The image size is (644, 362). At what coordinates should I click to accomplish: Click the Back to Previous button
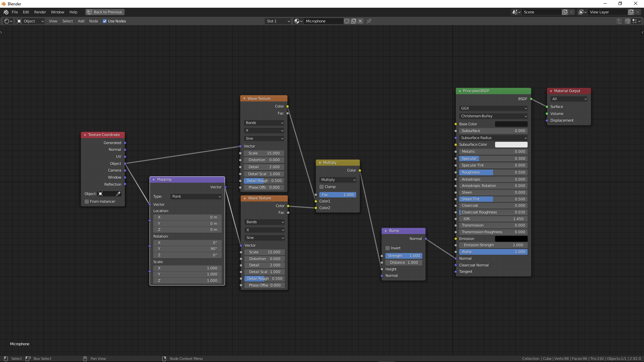pos(105,12)
